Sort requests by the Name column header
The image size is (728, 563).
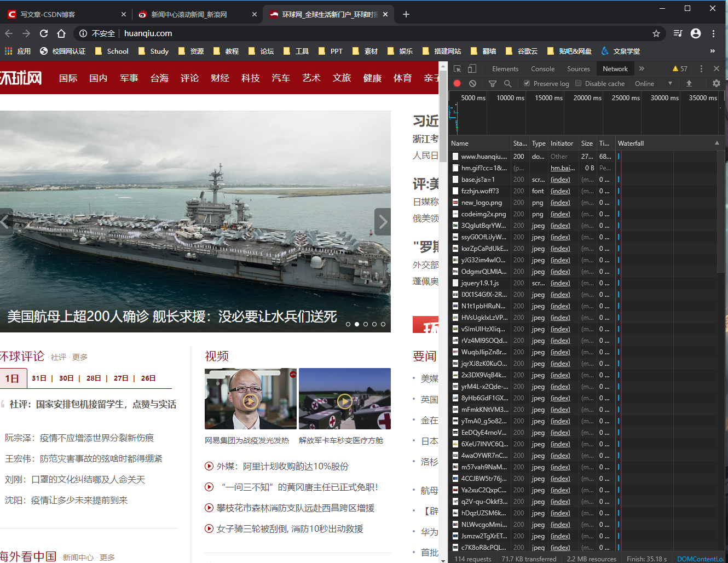479,143
